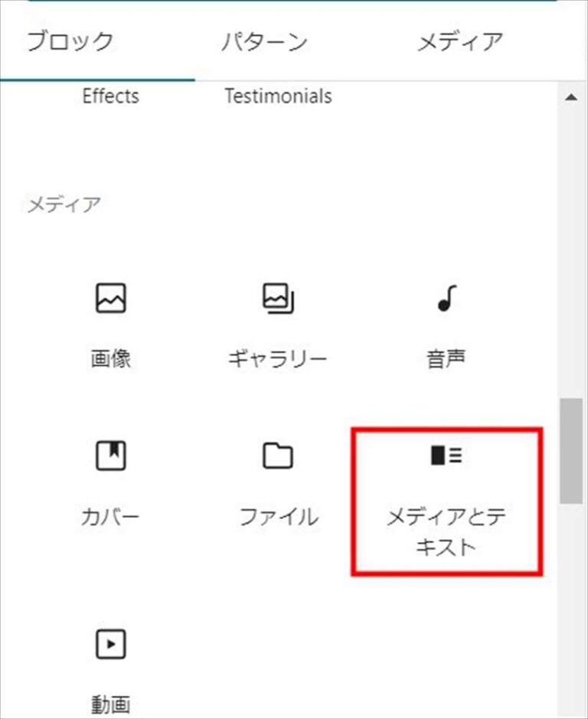Switch to the ブロック tab
Screen dimensions: 588x719
(x=70, y=41)
